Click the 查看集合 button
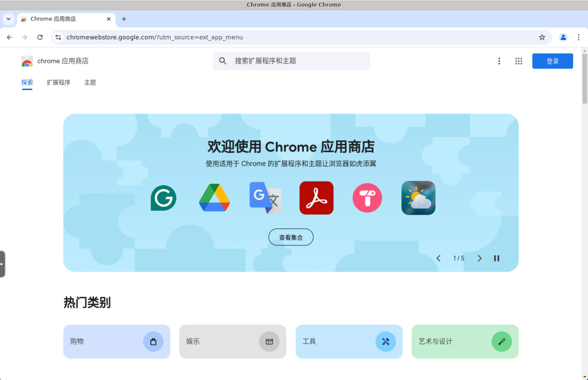588x380 pixels. (291, 237)
